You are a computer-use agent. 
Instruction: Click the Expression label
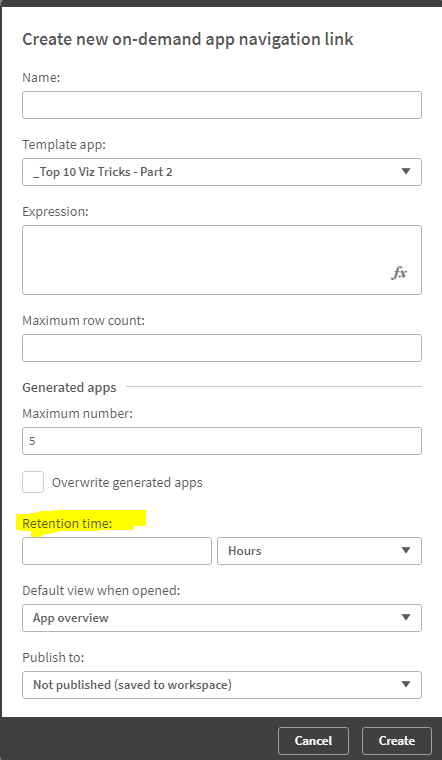pyautogui.click(x=55, y=211)
